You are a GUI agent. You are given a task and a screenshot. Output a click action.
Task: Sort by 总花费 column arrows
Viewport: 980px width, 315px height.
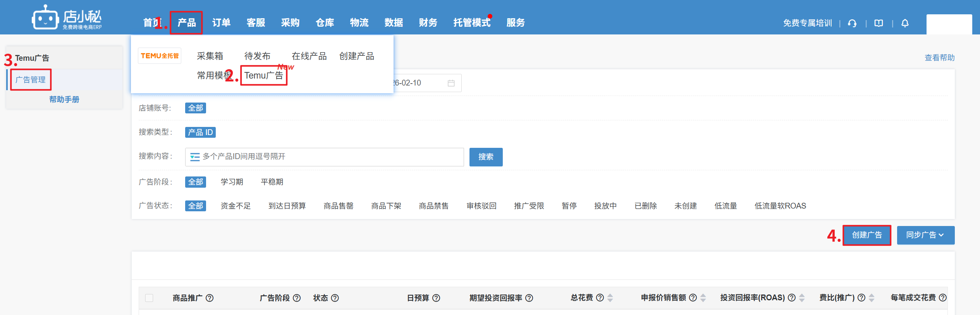(x=610, y=298)
